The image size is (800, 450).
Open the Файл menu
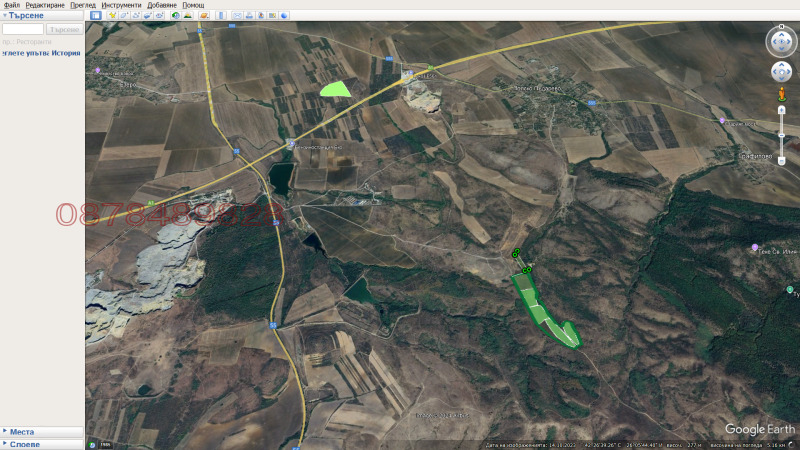pyautogui.click(x=11, y=5)
